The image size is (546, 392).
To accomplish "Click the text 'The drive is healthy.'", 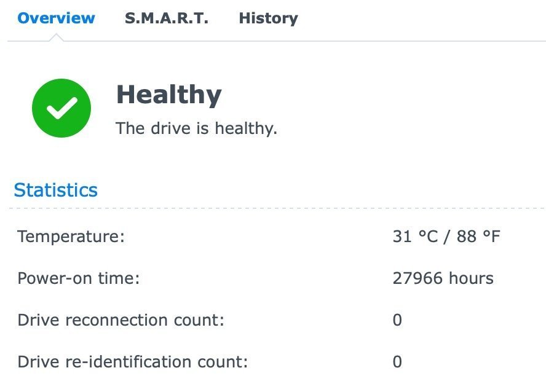I will click(x=196, y=129).
